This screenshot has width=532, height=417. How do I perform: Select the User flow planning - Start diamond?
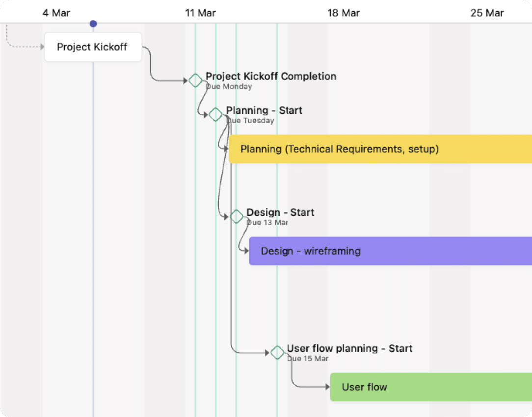[277, 353]
